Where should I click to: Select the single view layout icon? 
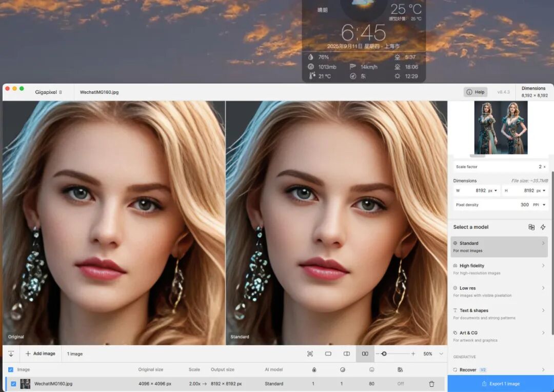[x=328, y=354]
